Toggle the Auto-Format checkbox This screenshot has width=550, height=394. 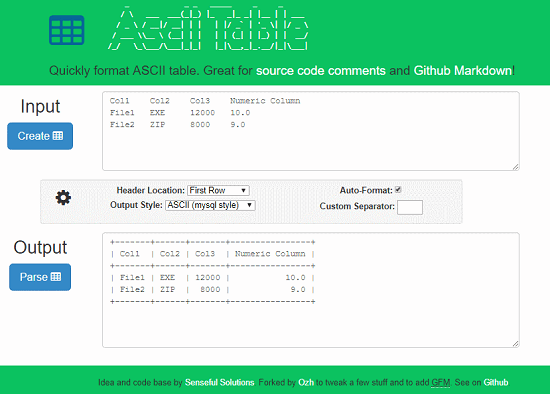(x=398, y=190)
